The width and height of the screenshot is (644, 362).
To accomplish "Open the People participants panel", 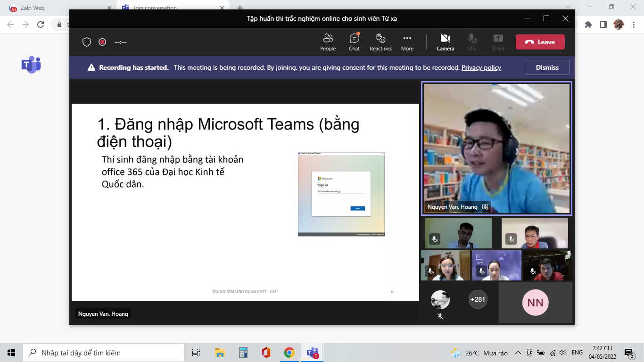I will [328, 42].
